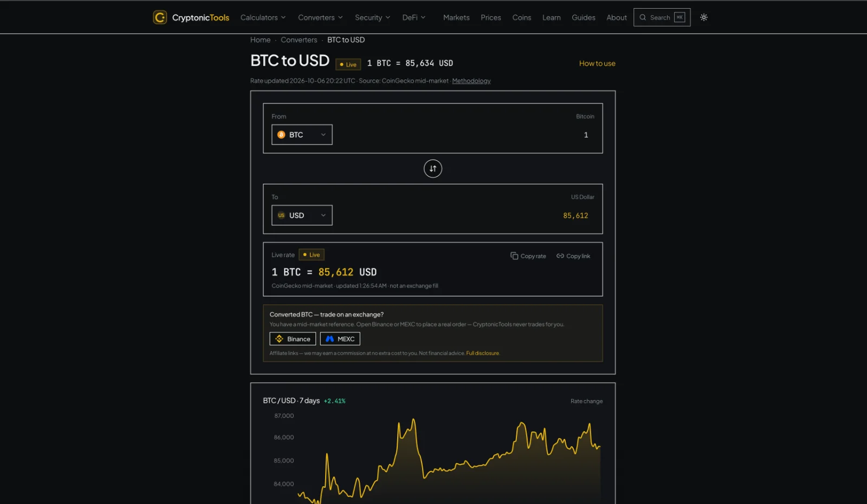Click the Rate change chart label
The image size is (867, 504).
586,401
